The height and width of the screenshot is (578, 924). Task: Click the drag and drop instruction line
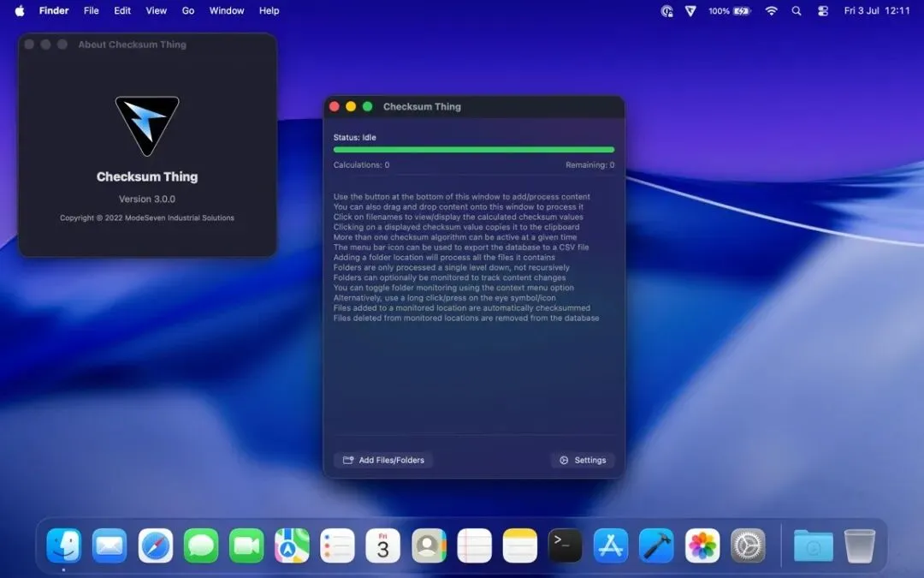pos(459,207)
